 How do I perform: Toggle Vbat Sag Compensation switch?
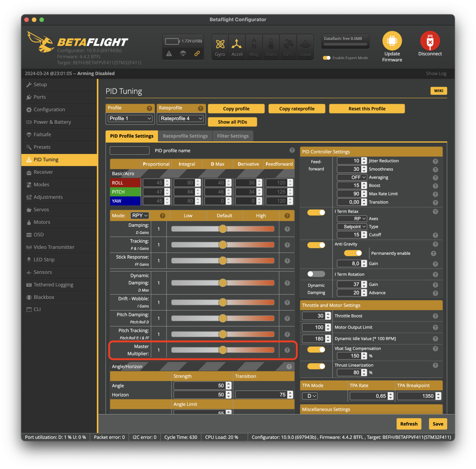(316, 350)
